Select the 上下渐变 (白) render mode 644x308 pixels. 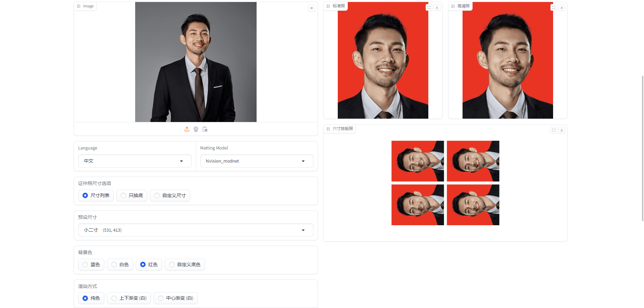129,298
